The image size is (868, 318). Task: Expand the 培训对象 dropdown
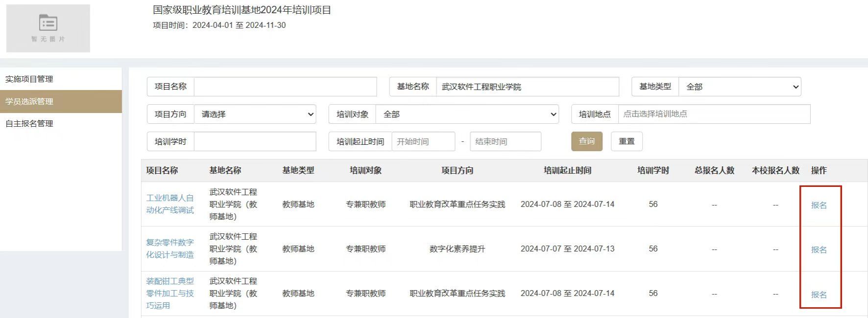pos(467,114)
